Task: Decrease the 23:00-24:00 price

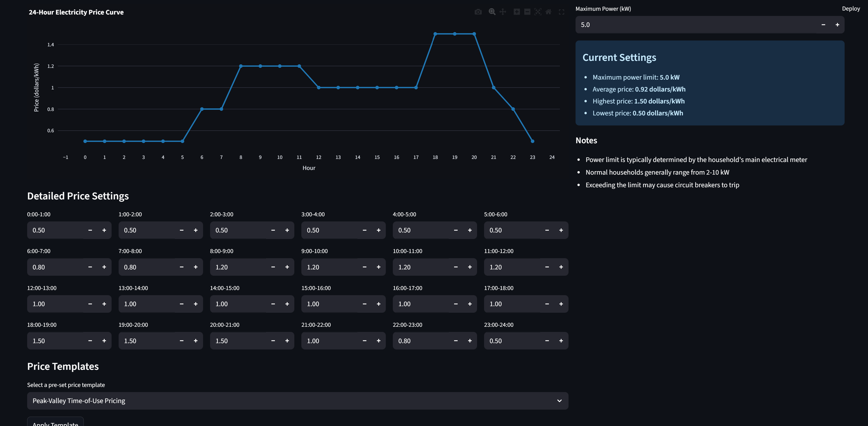Action: click(x=547, y=341)
